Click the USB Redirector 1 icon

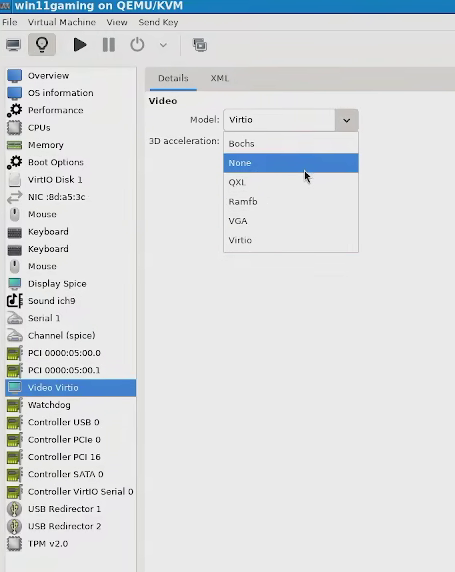point(15,509)
